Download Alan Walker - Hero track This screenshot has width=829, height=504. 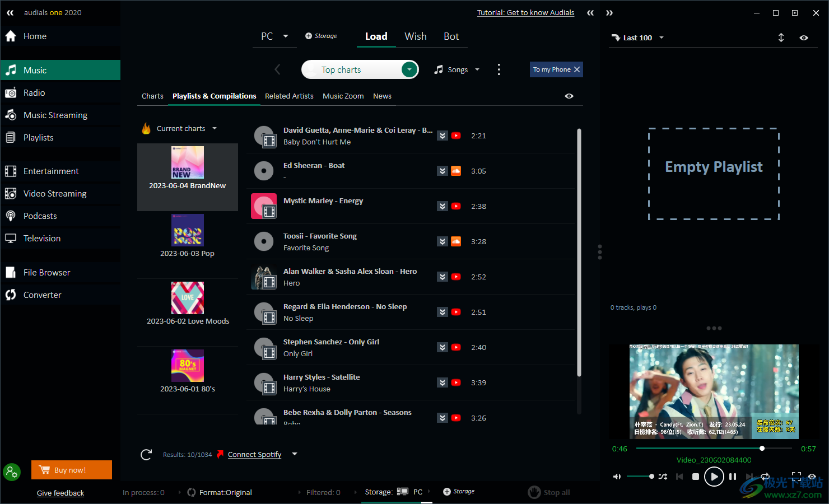[443, 277]
